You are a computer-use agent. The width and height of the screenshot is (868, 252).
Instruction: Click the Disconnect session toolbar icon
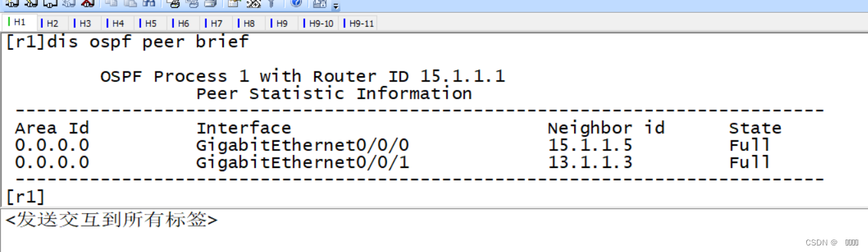click(87, 3)
